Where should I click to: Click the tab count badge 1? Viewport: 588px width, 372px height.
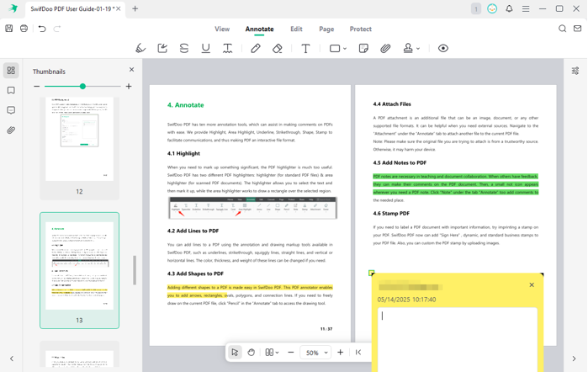pyautogui.click(x=476, y=8)
